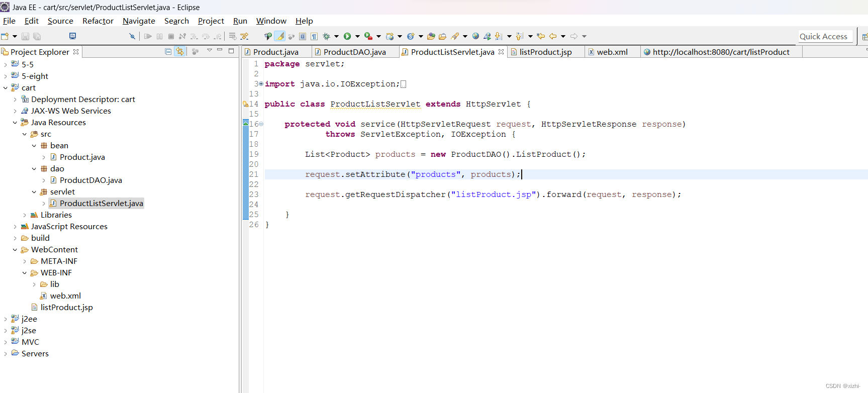
Task: Toggle Show Whitespace Characters
Action: pos(314,36)
